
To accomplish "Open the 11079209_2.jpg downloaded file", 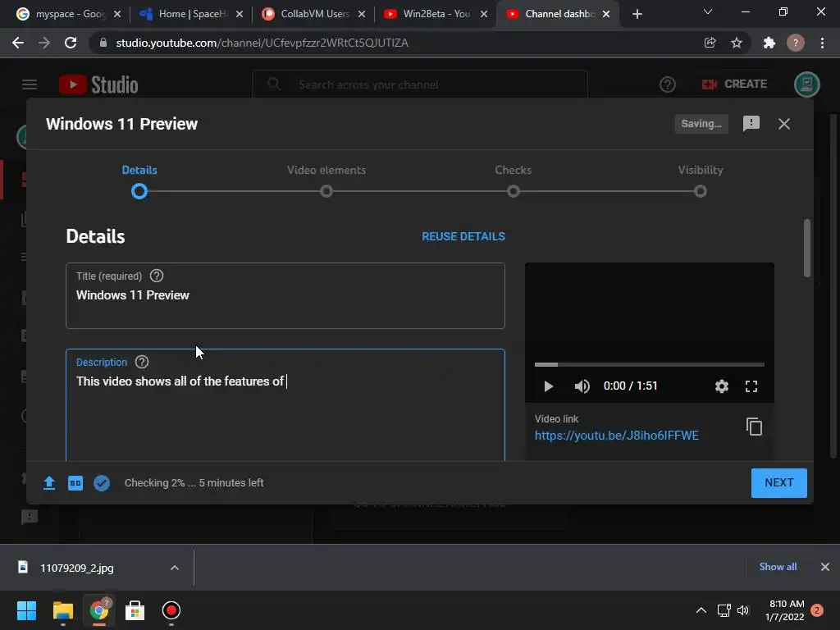I will click(x=76, y=568).
